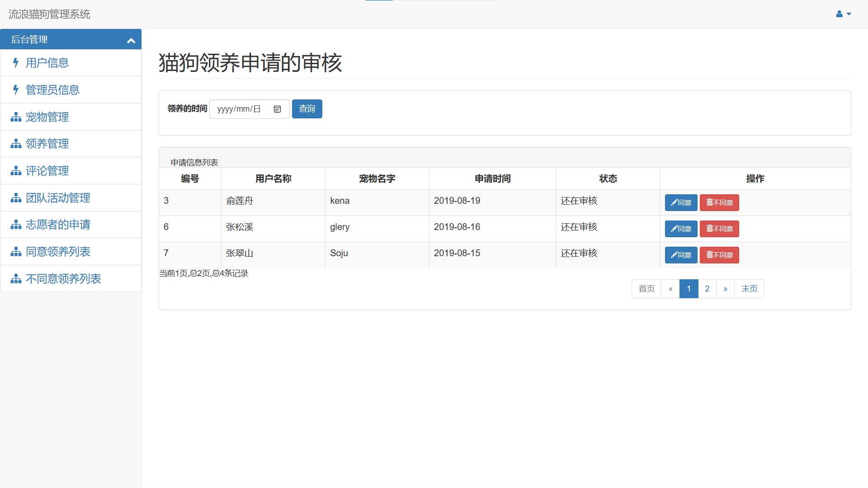Collapse the 后台管理 sidebar panel chevron
The image size is (868, 488).
pos(131,41)
